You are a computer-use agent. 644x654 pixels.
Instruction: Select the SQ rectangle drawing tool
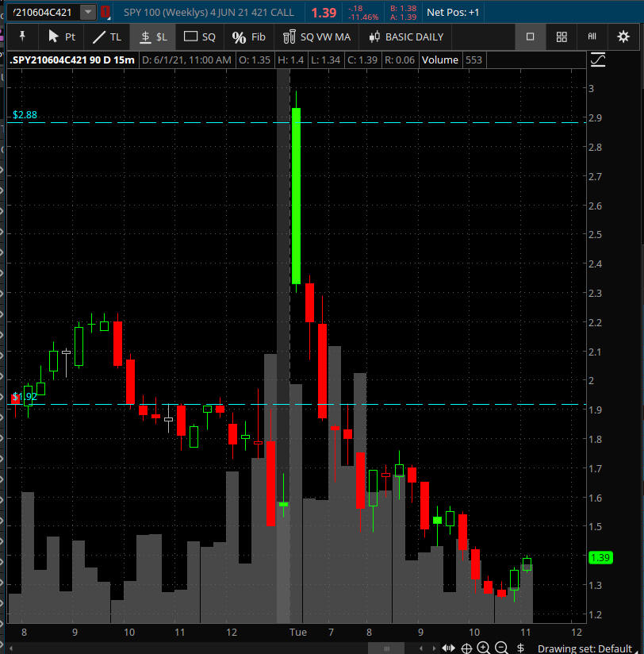tap(199, 37)
